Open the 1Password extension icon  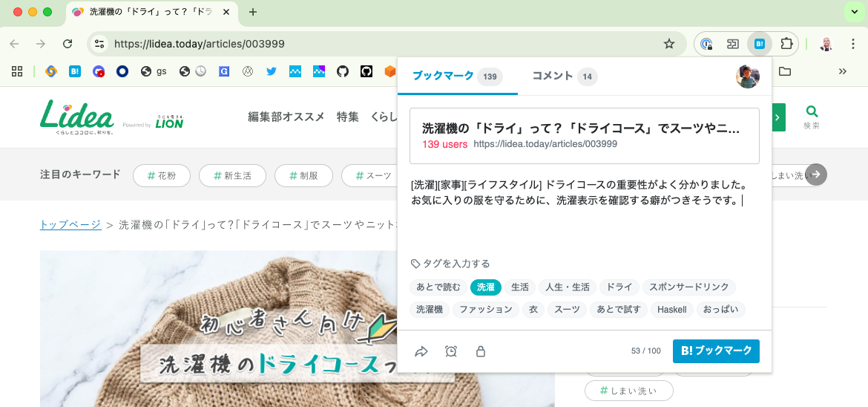point(706,44)
